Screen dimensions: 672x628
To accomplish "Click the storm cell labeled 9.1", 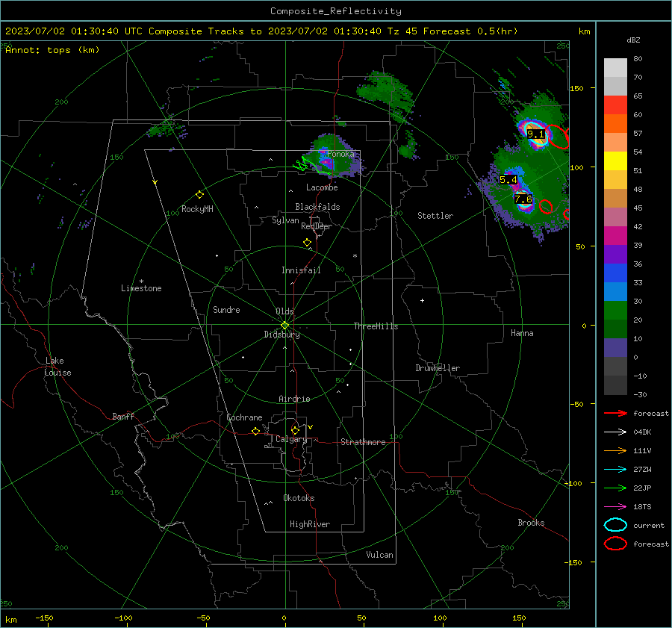I will (x=535, y=134).
